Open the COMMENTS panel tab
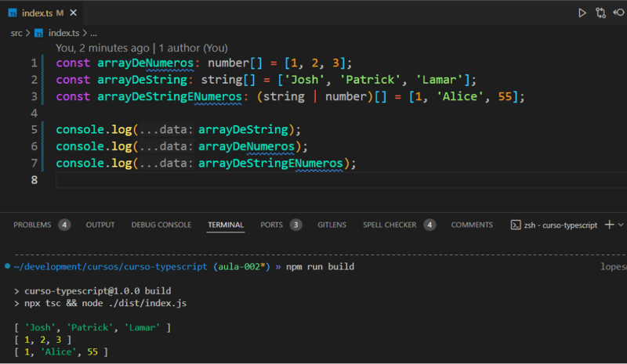The image size is (627, 364). (x=472, y=225)
